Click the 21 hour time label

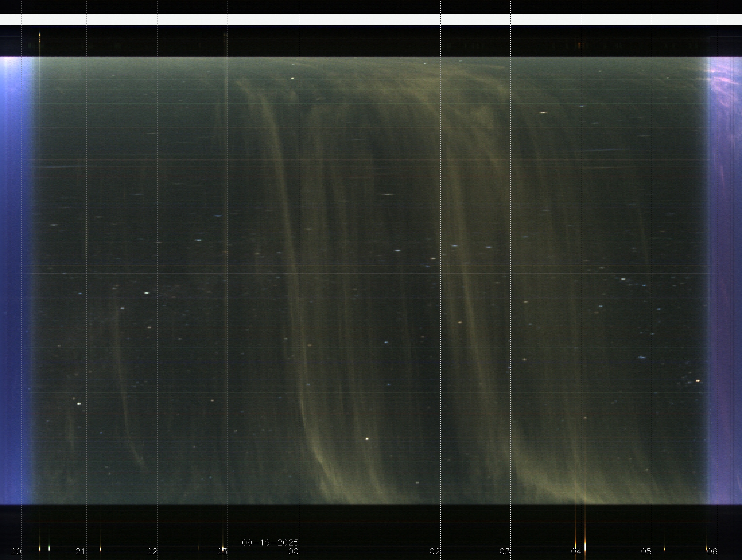(x=80, y=551)
